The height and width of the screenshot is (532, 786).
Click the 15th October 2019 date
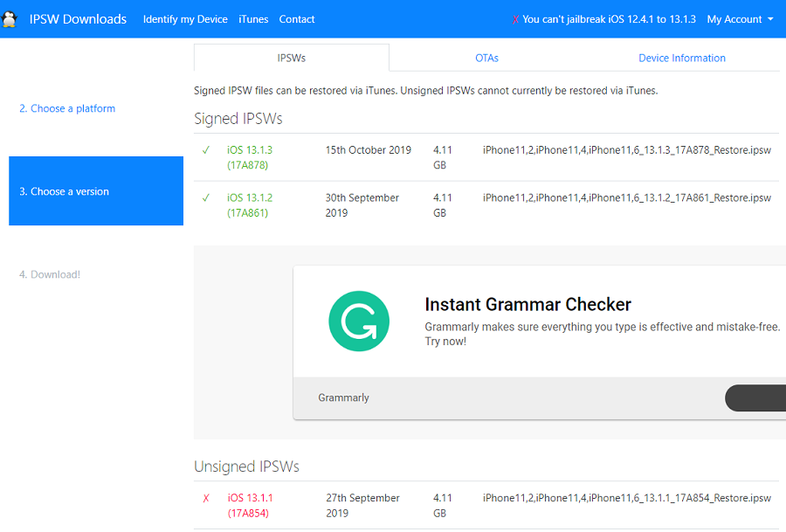click(x=368, y=150)
